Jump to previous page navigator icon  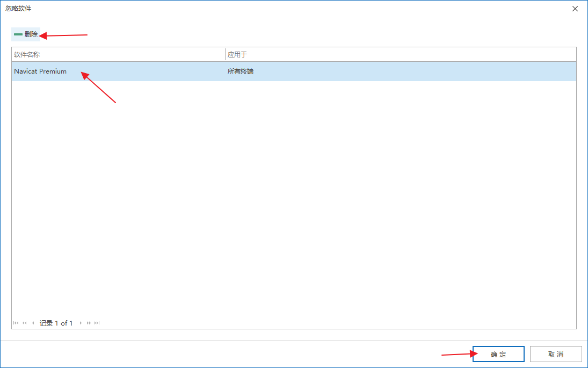(x=25, y=323)
